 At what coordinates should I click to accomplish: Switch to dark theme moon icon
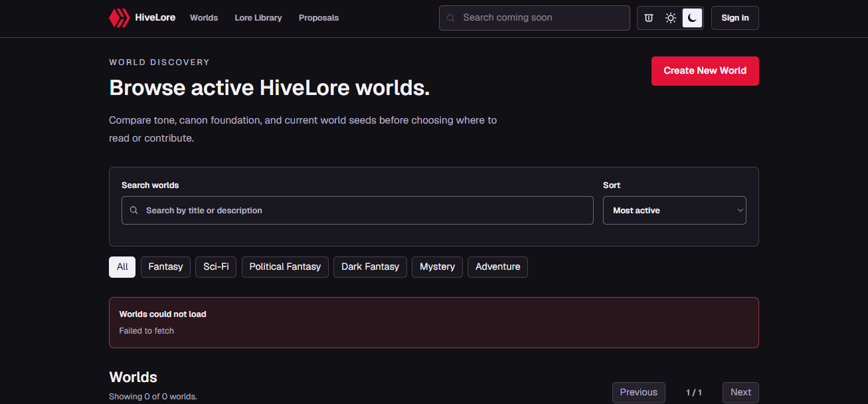[692, 18]
